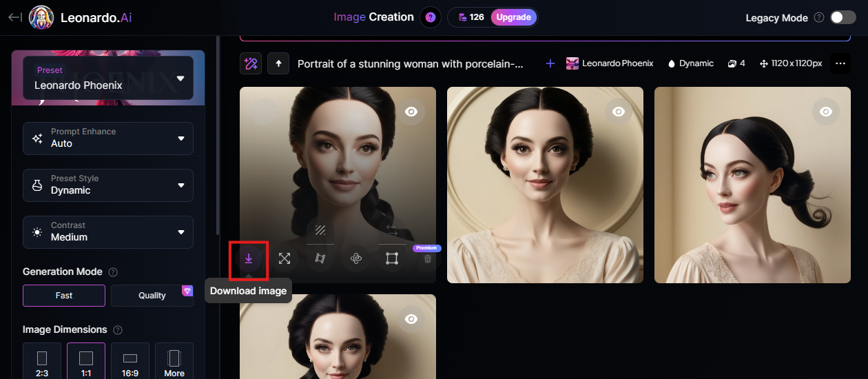Select Fast generation mode
Image resolution: width=868 pixels, height=379 pixels.
click(x=64, y=295)
